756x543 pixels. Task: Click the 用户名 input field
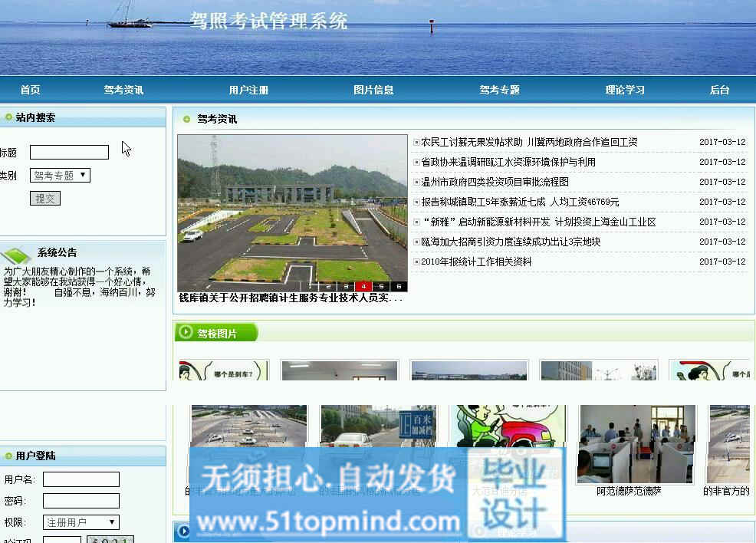coord(81,479)
